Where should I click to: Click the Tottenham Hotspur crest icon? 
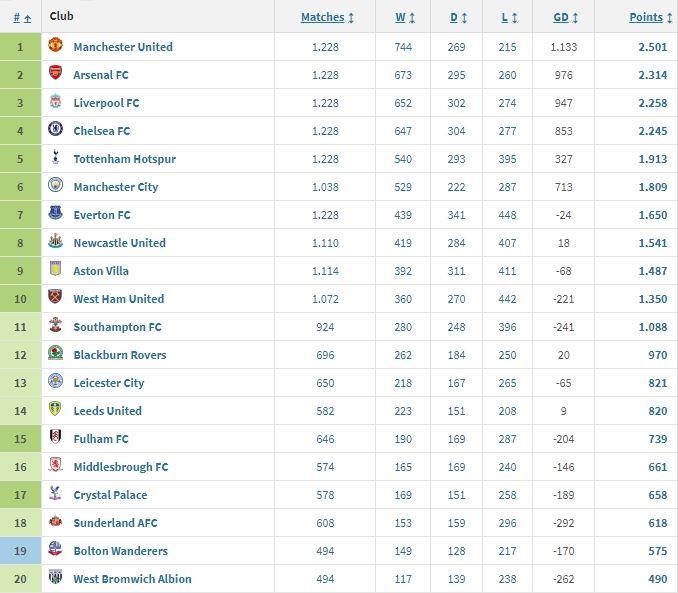55,157
